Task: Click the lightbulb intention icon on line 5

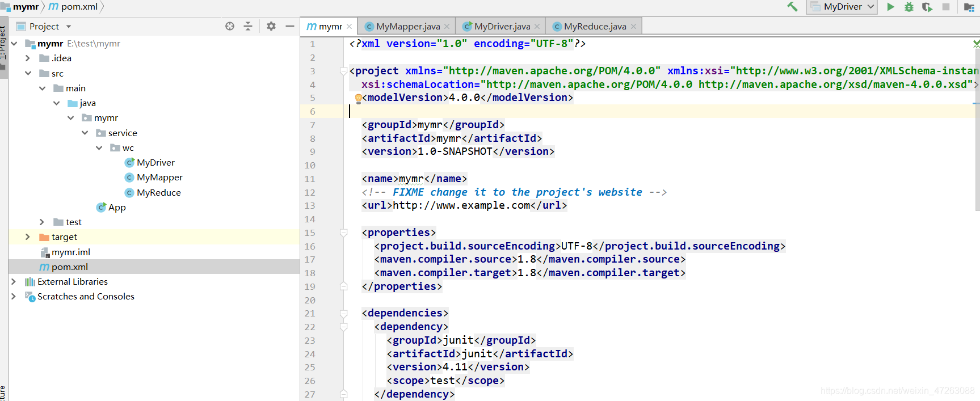Action: pos(358,98)
